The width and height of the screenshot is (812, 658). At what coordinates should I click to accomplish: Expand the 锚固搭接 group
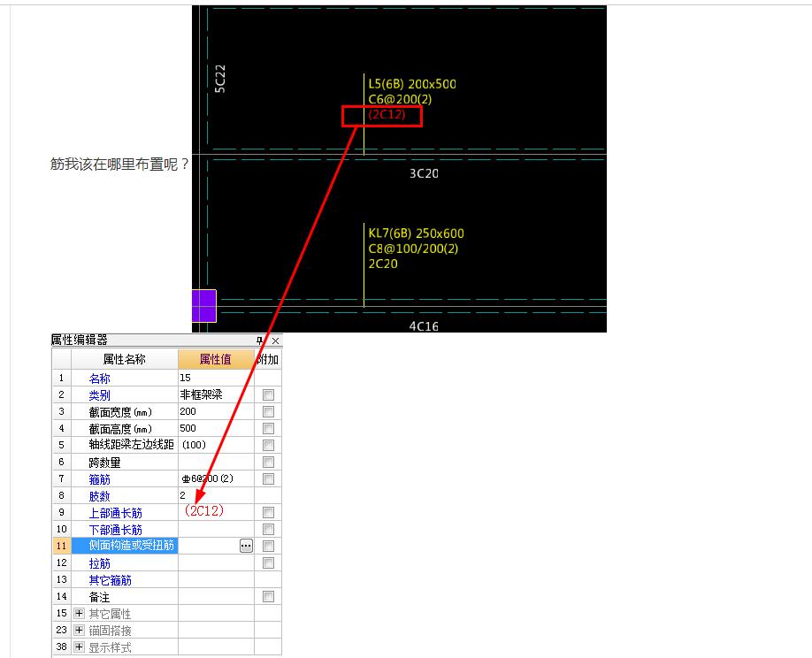(x=79, y=630)
